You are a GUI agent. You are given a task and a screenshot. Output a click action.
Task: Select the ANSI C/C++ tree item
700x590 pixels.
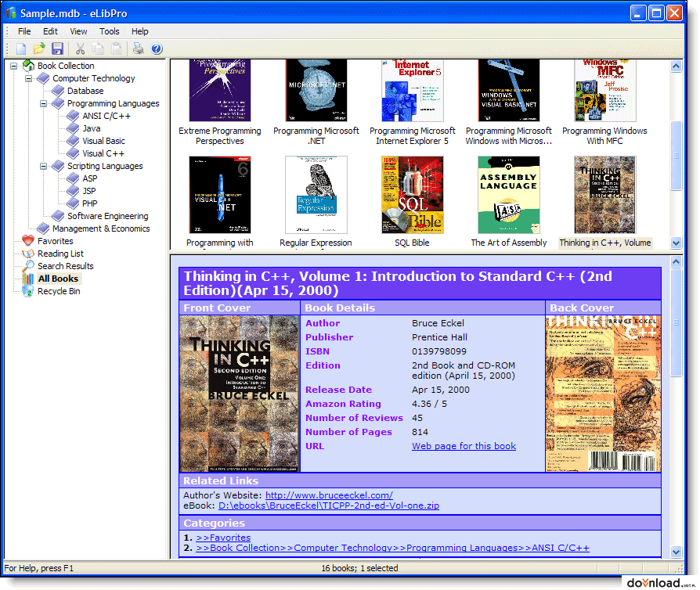coord(106,116)
